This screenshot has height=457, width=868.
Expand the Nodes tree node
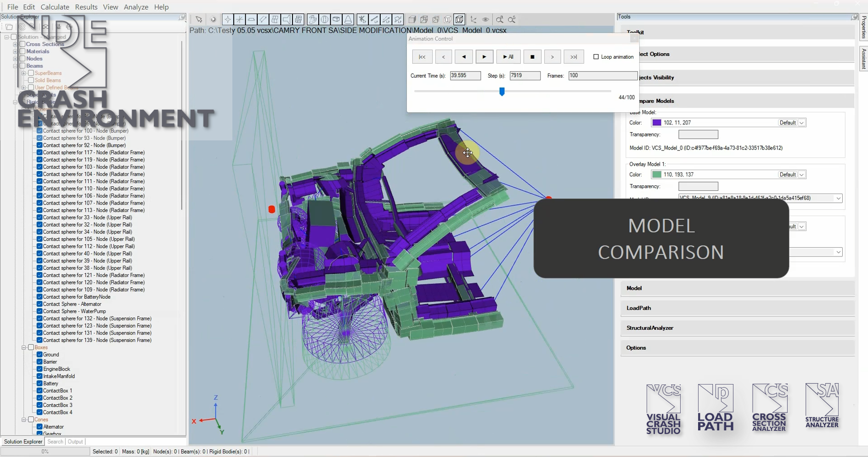coord(15,59)
